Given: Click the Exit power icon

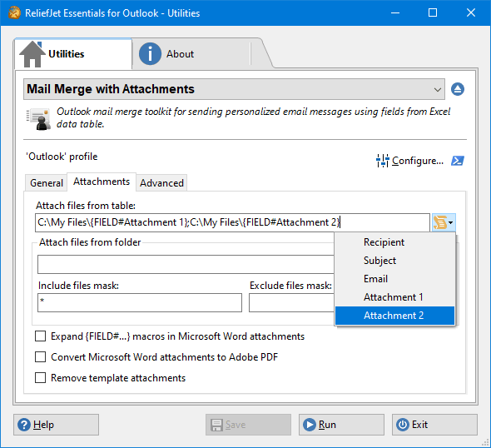Looking at the screenshot, I should point(403,425).
